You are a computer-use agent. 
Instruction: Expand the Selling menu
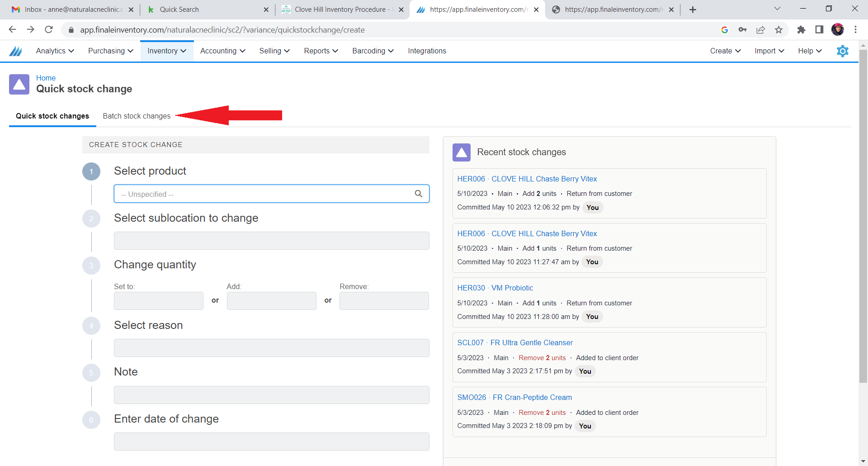click(274, 51)
